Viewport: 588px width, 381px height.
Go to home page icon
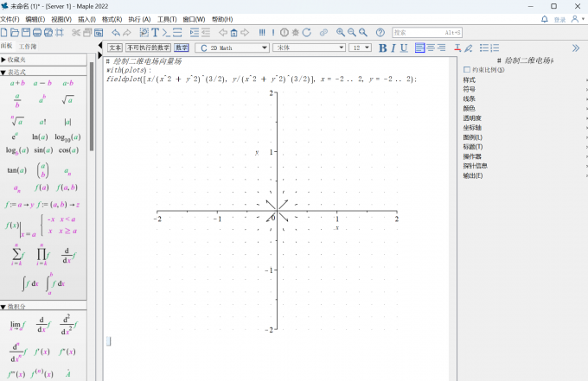tap(234, 33)
